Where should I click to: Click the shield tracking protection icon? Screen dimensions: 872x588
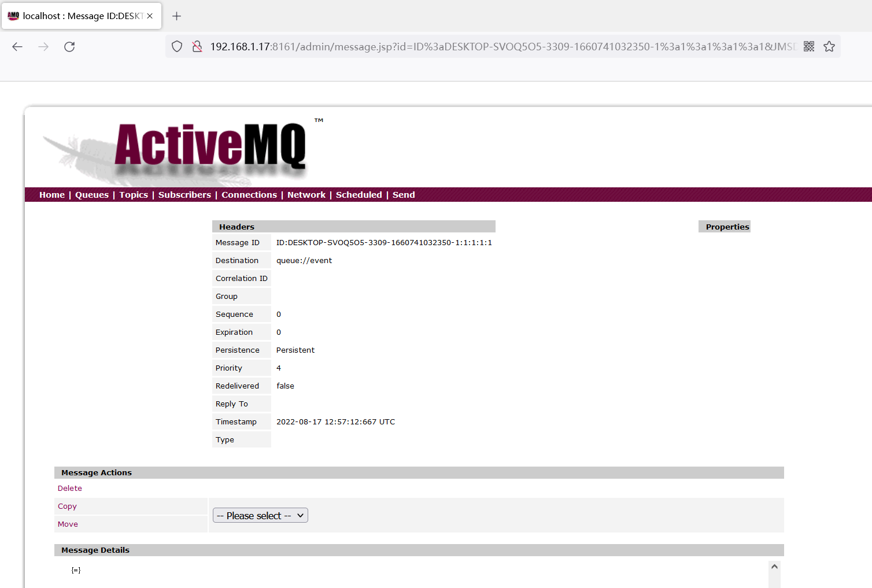point(177,47)
